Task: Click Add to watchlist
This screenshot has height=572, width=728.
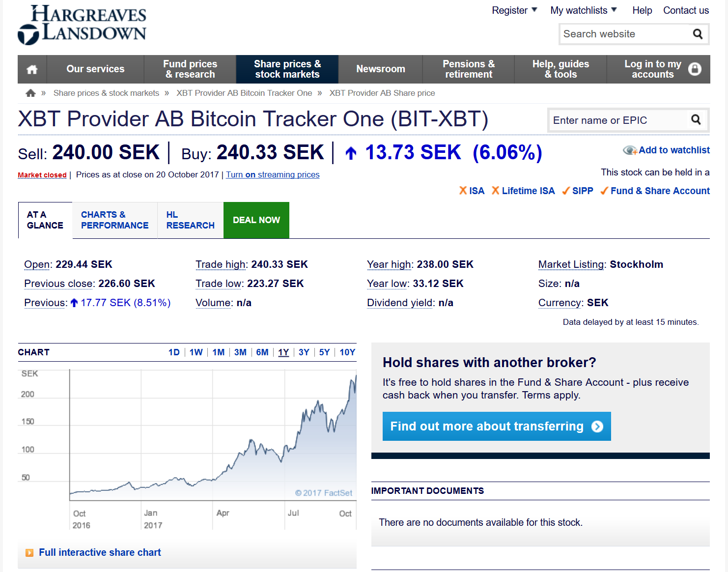Action: [x=674, y=150]
